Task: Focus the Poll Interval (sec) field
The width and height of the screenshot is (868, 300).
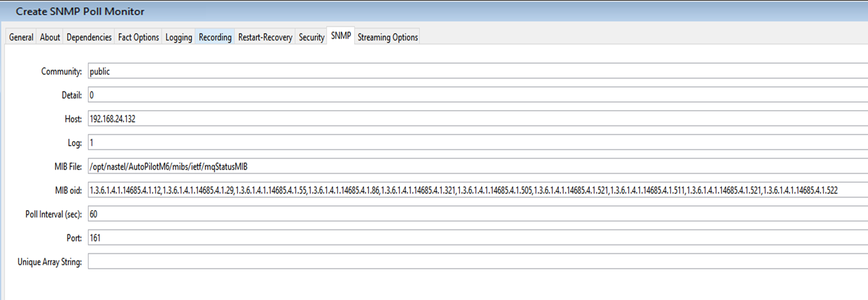Action: (478, 214)
